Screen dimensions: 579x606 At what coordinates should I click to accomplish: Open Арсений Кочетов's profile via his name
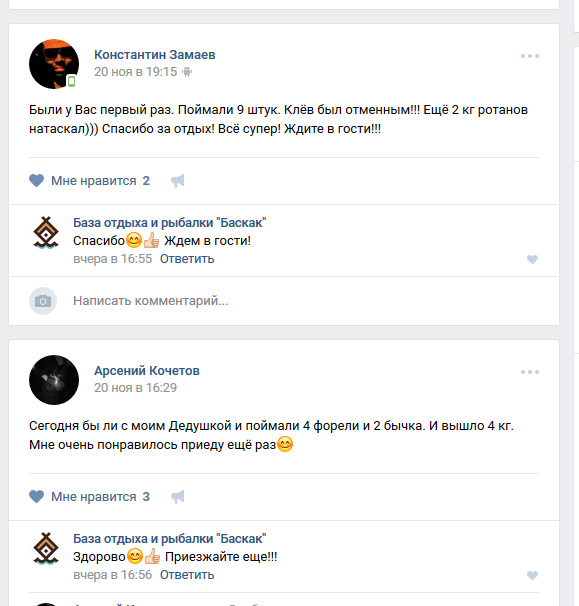(x=147, y=371)
